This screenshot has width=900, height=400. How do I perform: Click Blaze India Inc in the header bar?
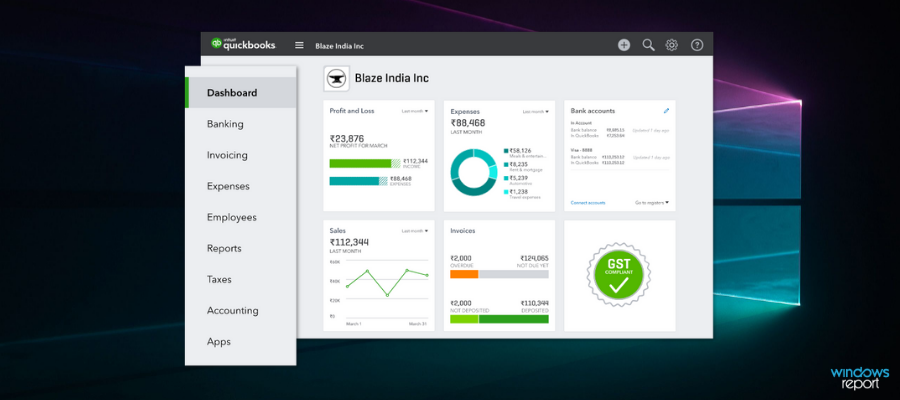(x=339, y=46)
